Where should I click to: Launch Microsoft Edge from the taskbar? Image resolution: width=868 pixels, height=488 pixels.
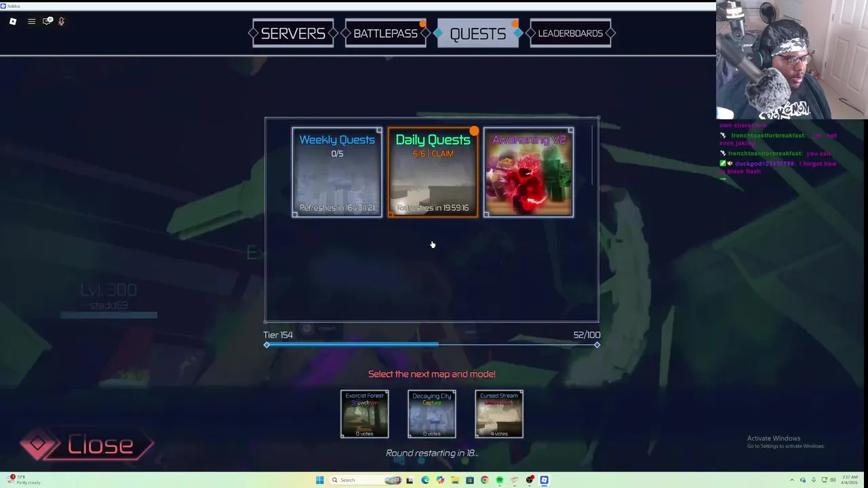[x=425, y=480]
